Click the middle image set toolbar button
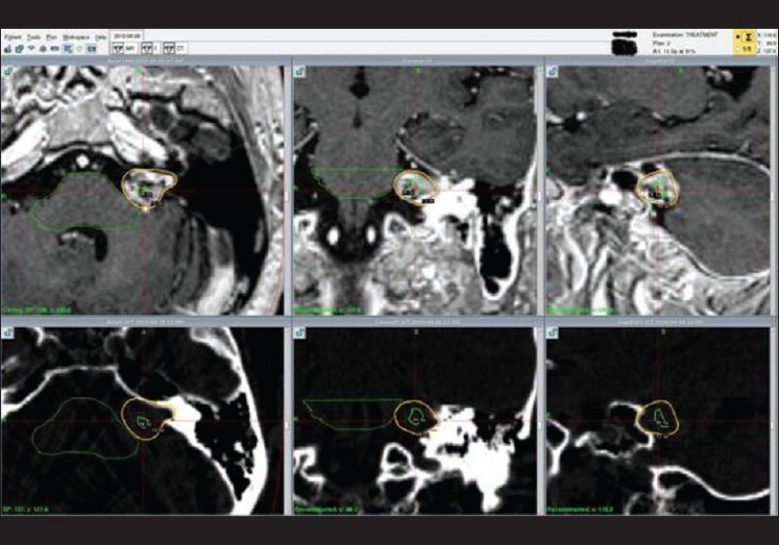The image size is (779, 545). point(149,47)
